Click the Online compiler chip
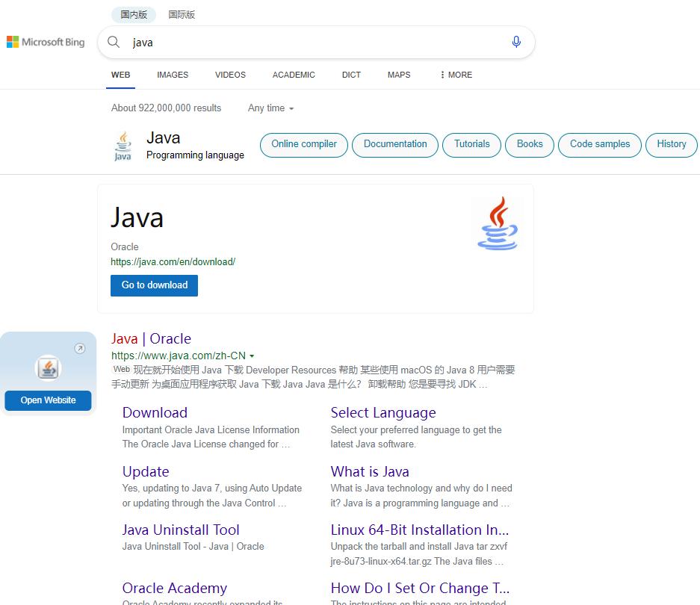Image resolution: width=700 pixels, height=605 pixels. [304, 145]
